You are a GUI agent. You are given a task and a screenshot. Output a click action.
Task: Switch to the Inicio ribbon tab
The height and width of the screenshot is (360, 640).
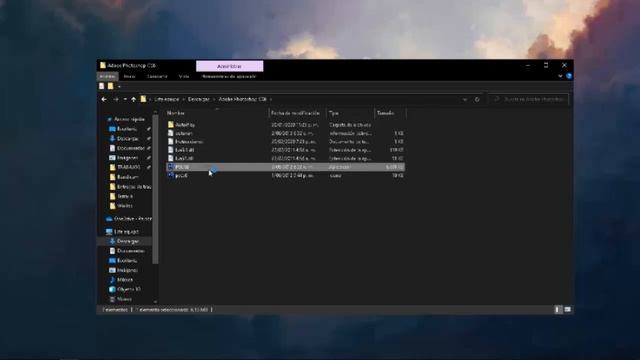pyautogui.click(x=129, y=76)
